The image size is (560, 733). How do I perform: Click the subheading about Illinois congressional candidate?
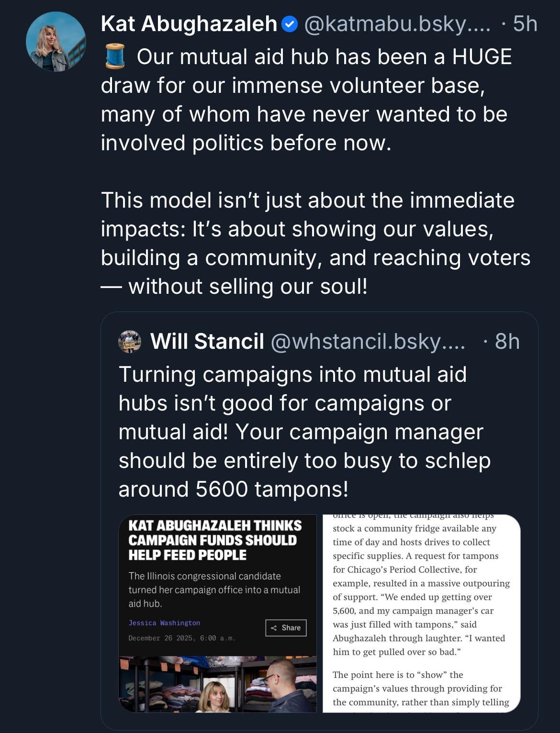[x=214, y=589]
